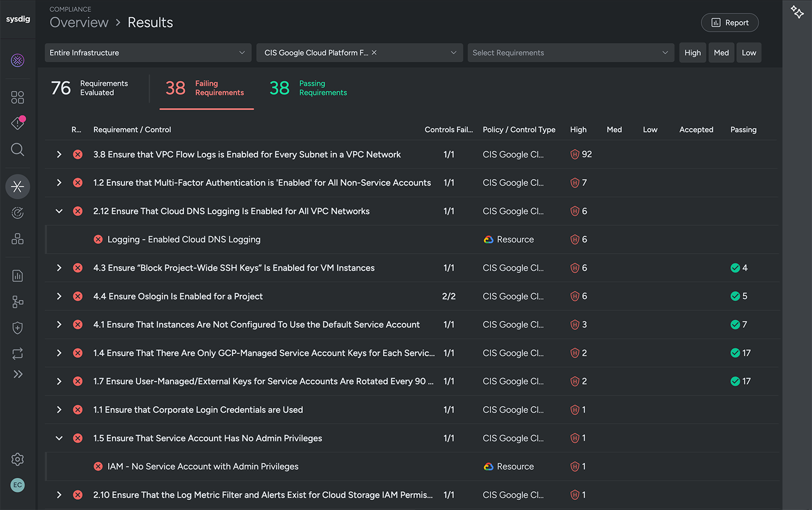Open Logging - Enabled Cloud DNS Logging control
The width and height of the screenshot is (812, 510).
click(x=184, y=240)
